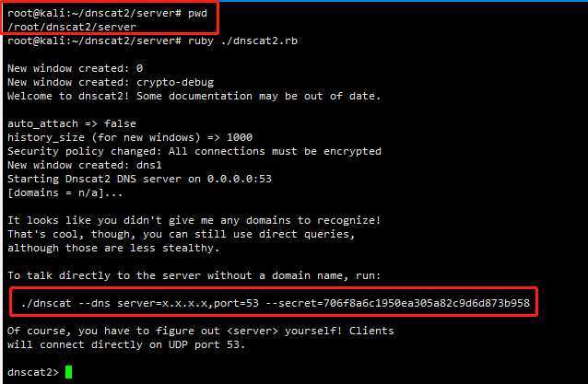Image resolution: width=588 pixels, height=384 pixels.
Task: Click the 'Security policy changed' message
Action: pos(194,151)
